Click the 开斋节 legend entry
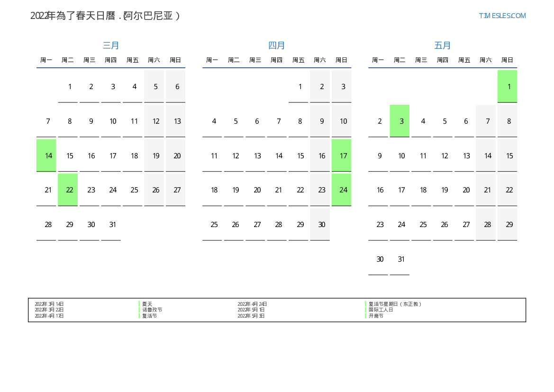This screenshot has width=554, height=392. point(376,316)
